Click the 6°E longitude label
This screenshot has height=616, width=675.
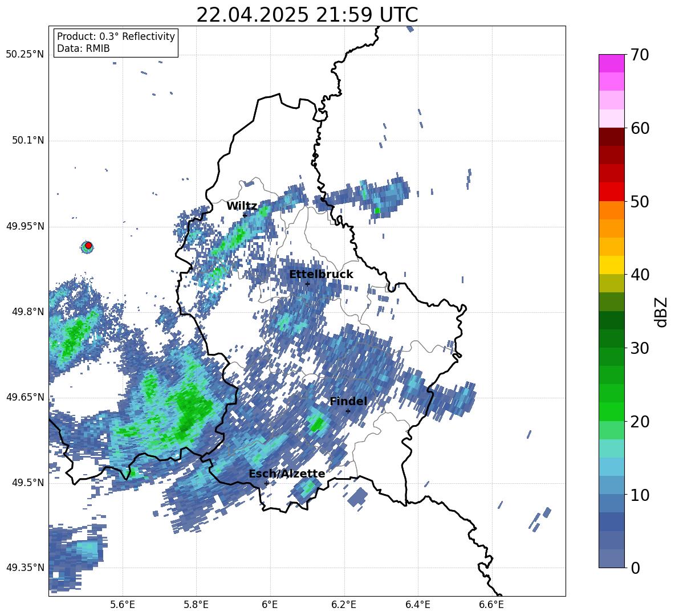[x=270, y=605]
